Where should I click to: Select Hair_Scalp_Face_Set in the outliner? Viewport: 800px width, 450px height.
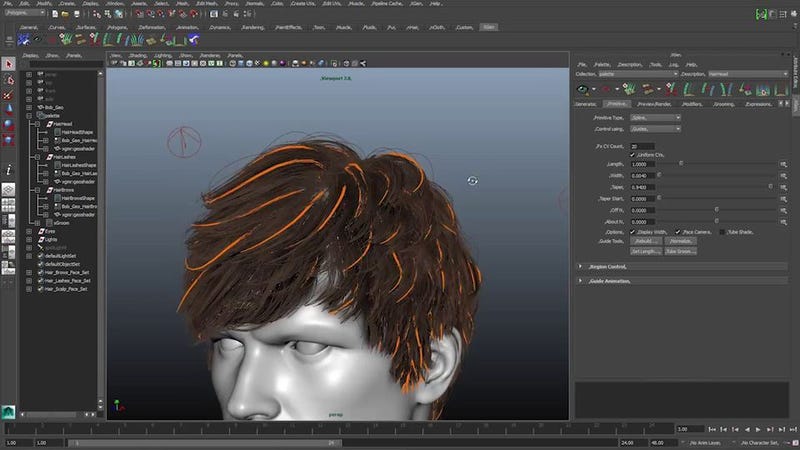[66, 289]
